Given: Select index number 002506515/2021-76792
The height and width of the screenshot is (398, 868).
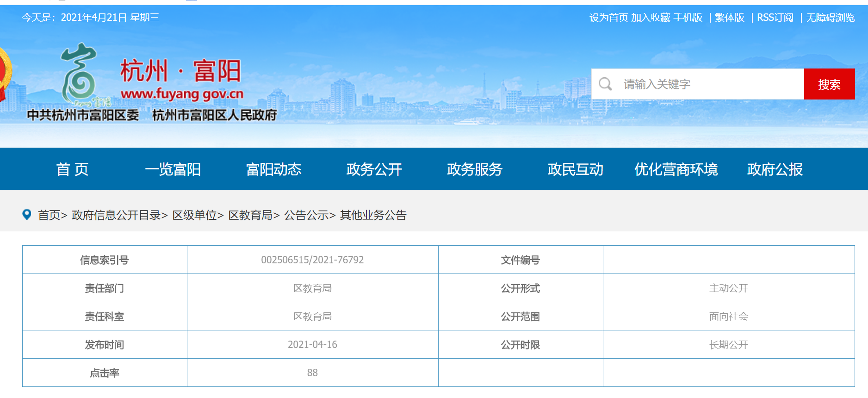Looking at the screenshot, I should (312, 260).
